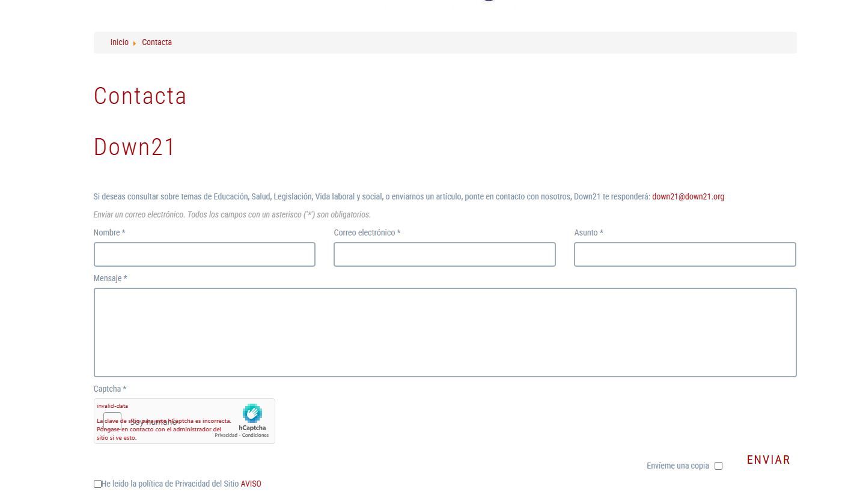Open the AVISO privacy link
The height and width of the screenshot is (504, 842).
tap(251, 484)
